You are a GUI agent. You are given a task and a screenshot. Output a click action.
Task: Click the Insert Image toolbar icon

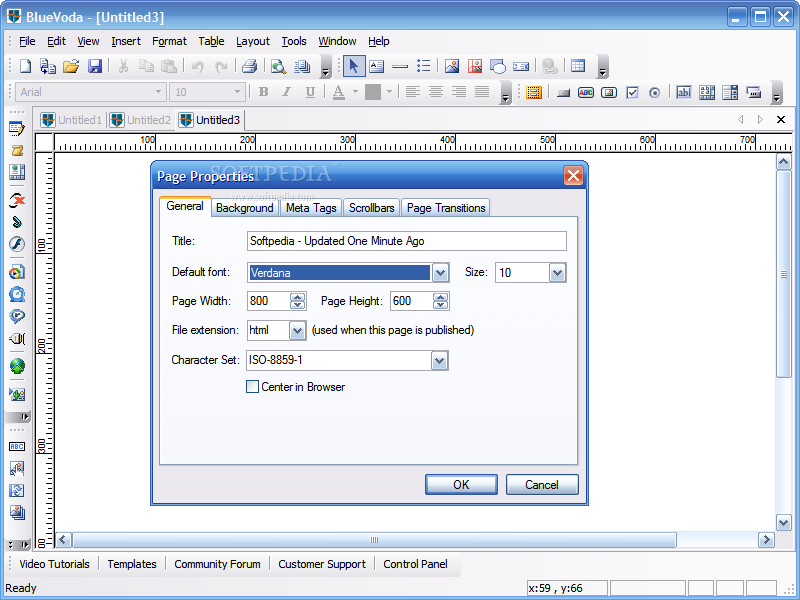pos(452,66)
